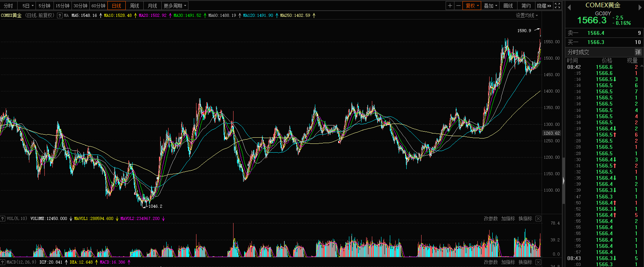Toggle fullscreen chart view icon
Image resolution: width=644 pixels, height=267 pixels.
click(558, 6)
